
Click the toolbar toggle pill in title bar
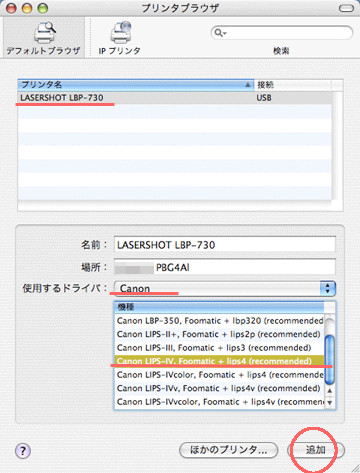click(346, 8)
